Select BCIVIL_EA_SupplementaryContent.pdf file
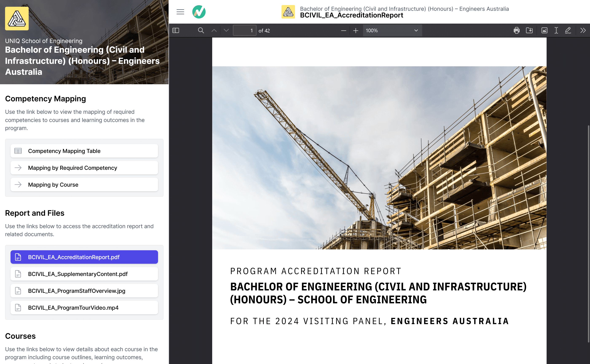 click(x=84, y=274)
